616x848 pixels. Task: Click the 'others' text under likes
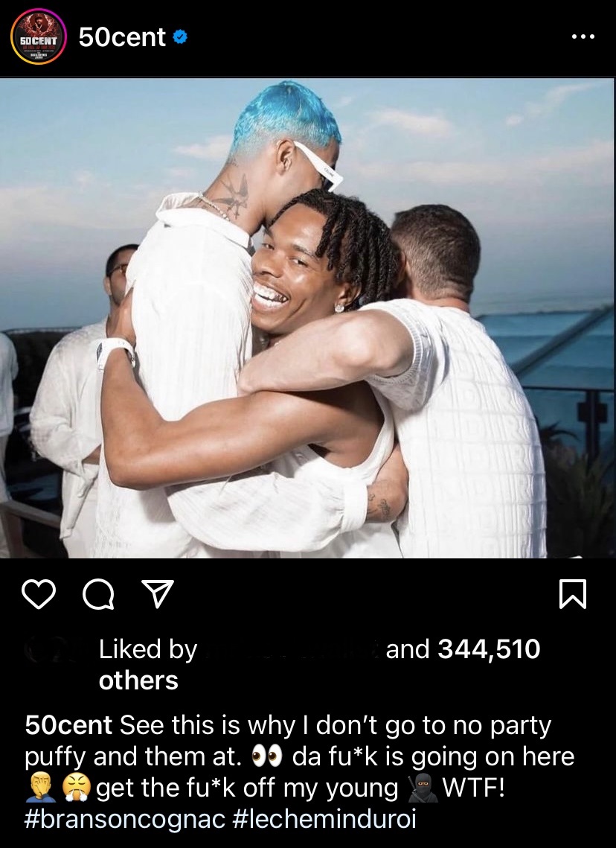tap(138, 680)
